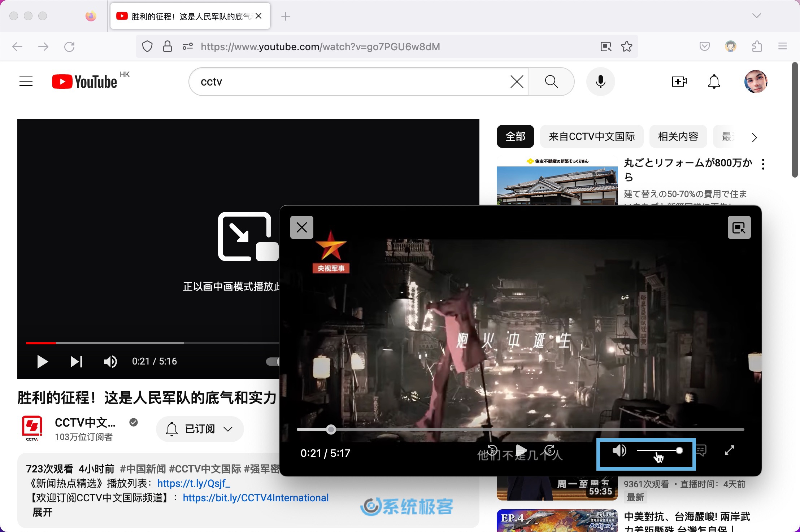Open the t.ly/Qsjf_ playlist link
This screenshot has height=532, width=800.
(194, 483)
